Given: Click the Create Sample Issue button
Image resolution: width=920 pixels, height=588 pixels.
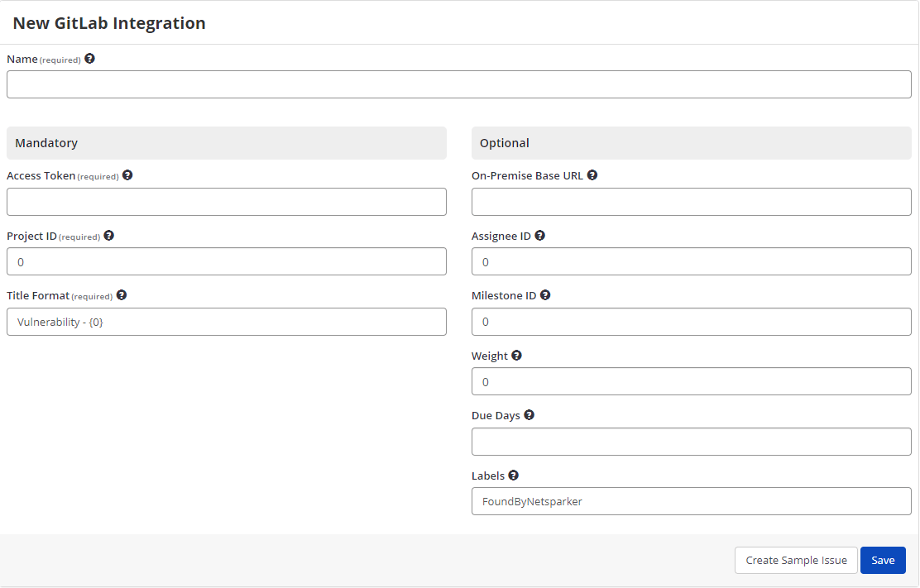Looking at the screenshot, I should (796, 560).
